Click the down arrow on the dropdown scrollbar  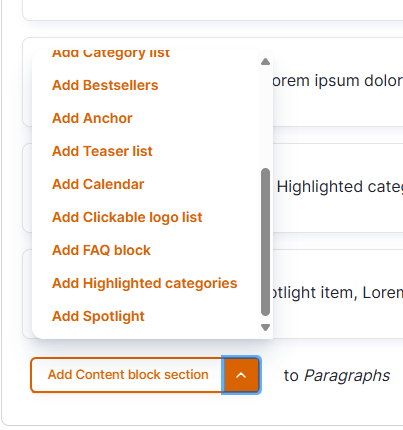click(265, 327)
